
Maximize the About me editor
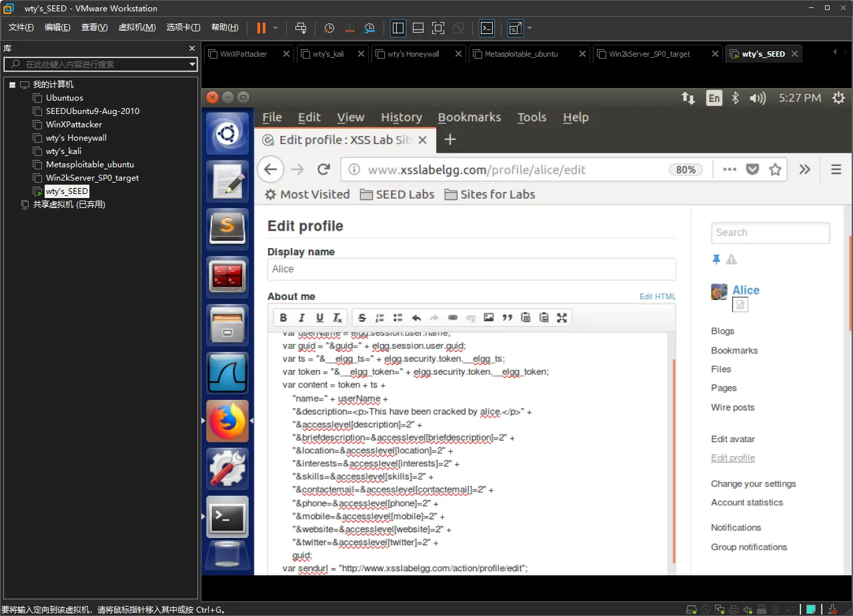point(562,317)
